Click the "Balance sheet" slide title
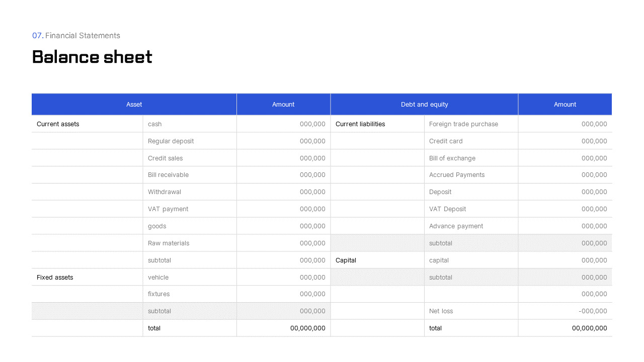This screenshot has width=644, height=362. click(x=92, y=57)
